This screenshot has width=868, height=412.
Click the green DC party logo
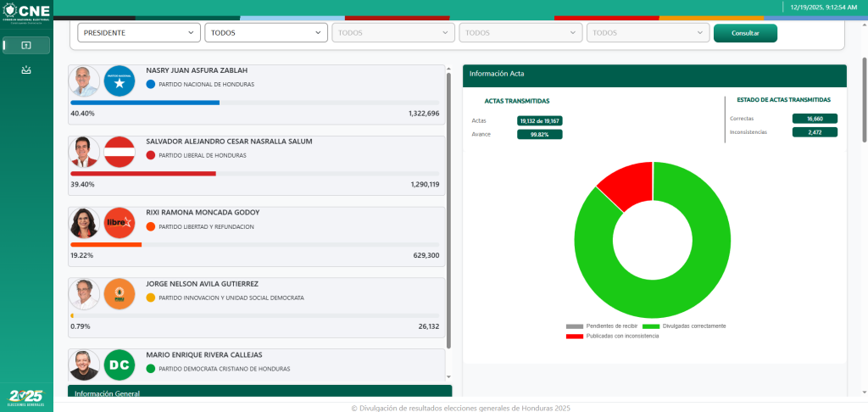[120, 365]
